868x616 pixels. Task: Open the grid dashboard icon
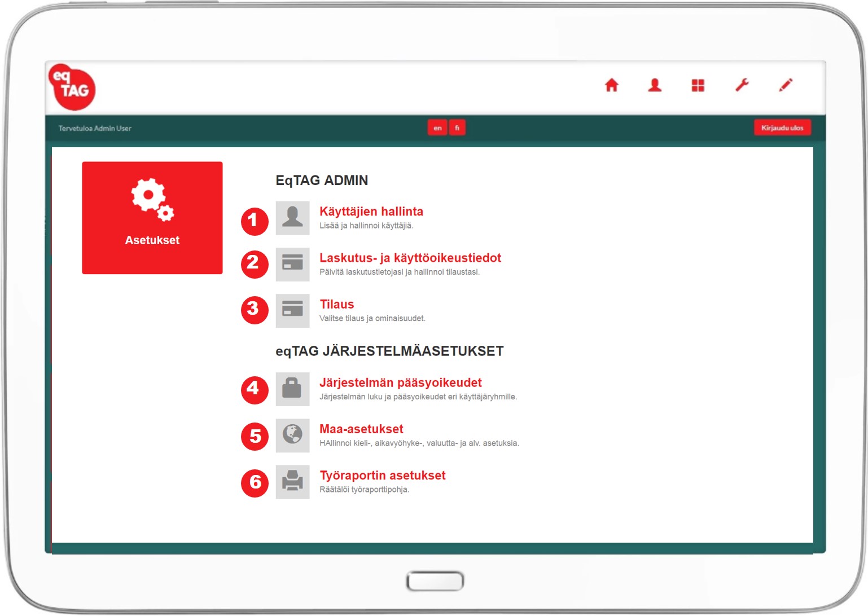click(x=698, y=85)
